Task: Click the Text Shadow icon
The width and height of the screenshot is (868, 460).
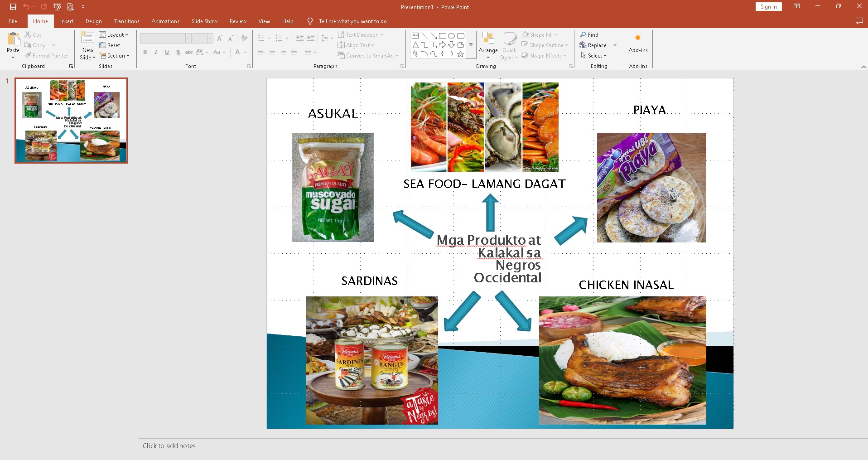Action: 178,52
